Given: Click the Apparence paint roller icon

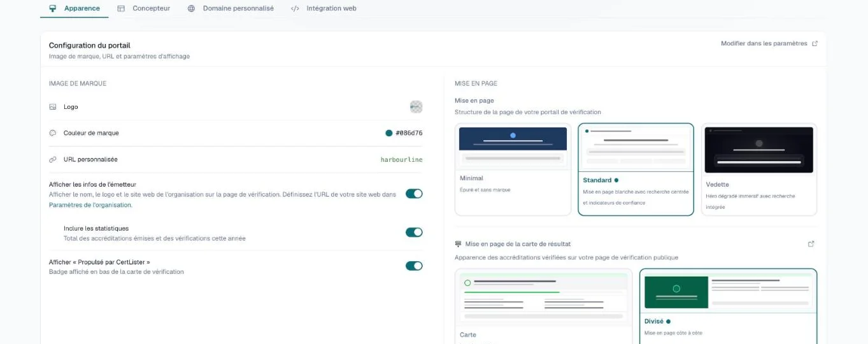Looking at the screenshot, I should (53, 9).
